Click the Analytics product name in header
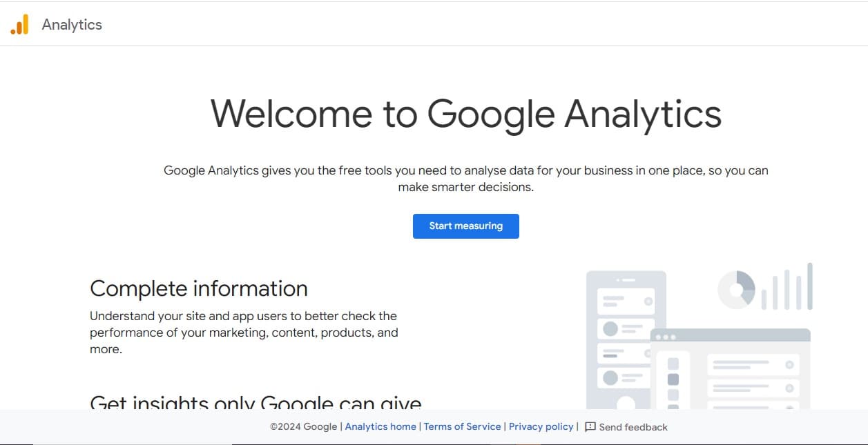Screen dimensions: 868x445 72,25
